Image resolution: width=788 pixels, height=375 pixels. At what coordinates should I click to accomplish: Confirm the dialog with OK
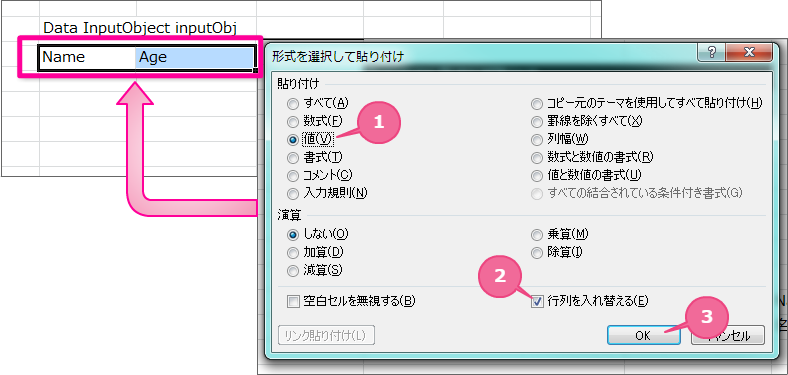coord(643,335)
